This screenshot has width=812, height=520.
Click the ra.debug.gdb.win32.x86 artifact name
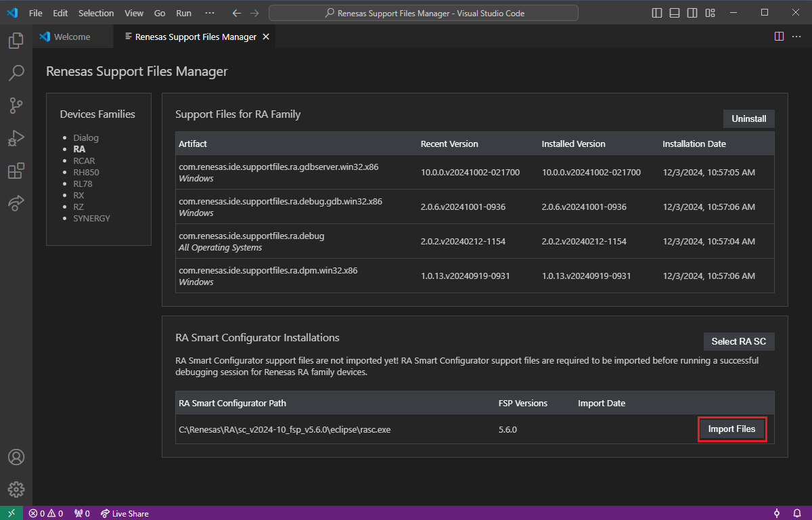[280, 201]
